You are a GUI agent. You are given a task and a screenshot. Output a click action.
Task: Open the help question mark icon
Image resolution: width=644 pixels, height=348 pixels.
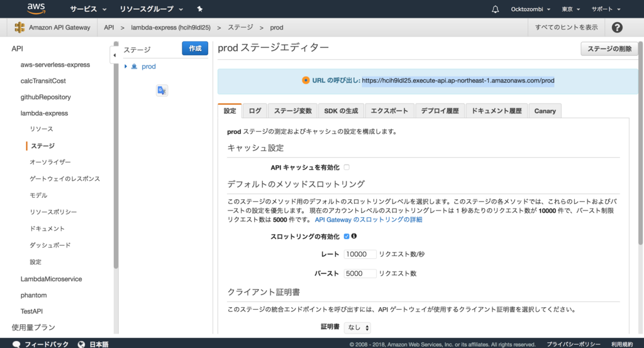tap(617, 28)
